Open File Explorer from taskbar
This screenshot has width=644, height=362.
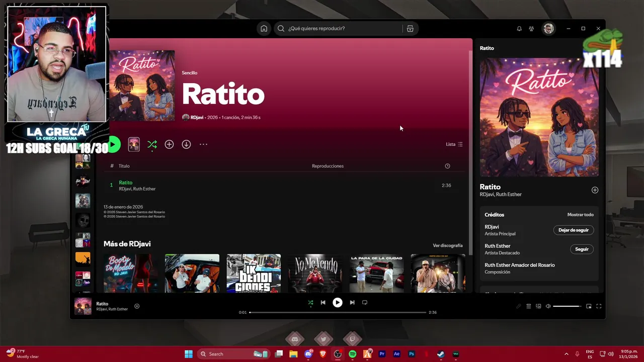click(x=293, y=354)
